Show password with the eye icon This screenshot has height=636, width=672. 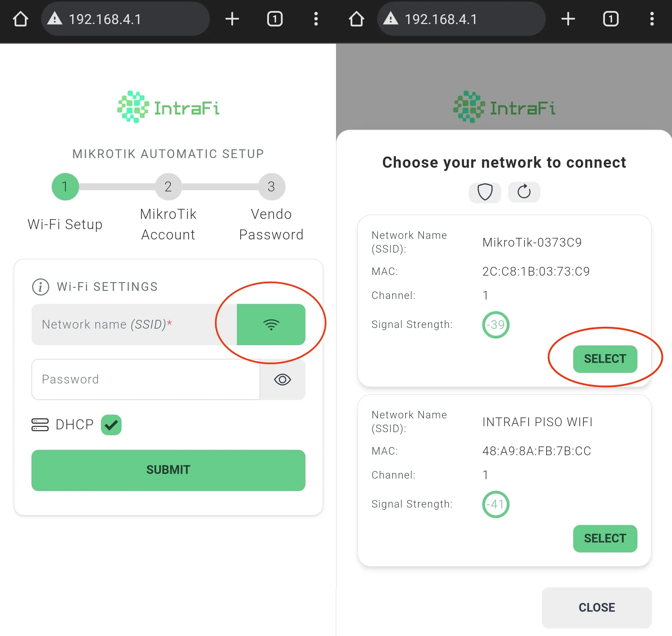283,379
